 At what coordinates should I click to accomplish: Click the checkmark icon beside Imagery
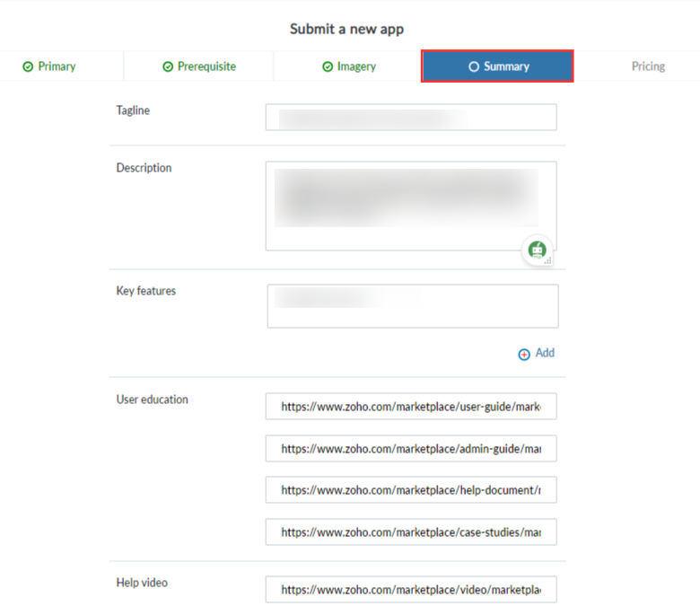(x=328, y=66)
